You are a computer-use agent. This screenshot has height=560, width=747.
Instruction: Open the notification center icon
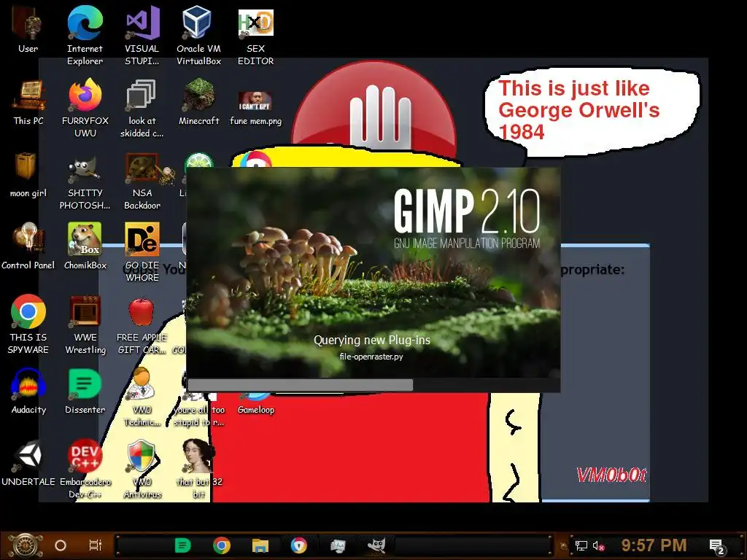717,547
